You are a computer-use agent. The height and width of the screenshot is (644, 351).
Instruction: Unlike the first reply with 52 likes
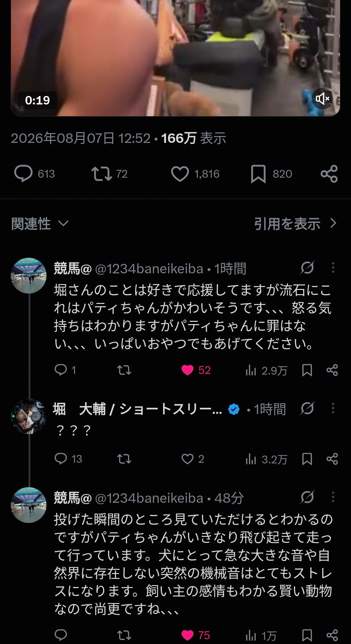[x=196, y=370]
